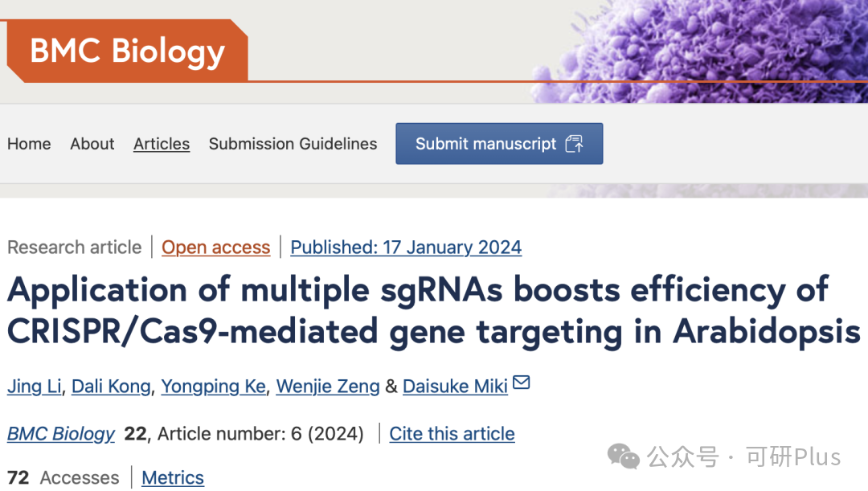Viewport: 868px width, 491px height.
Task: Open the Home menu item
Action: pyautogui.click(x=29, y=144)
